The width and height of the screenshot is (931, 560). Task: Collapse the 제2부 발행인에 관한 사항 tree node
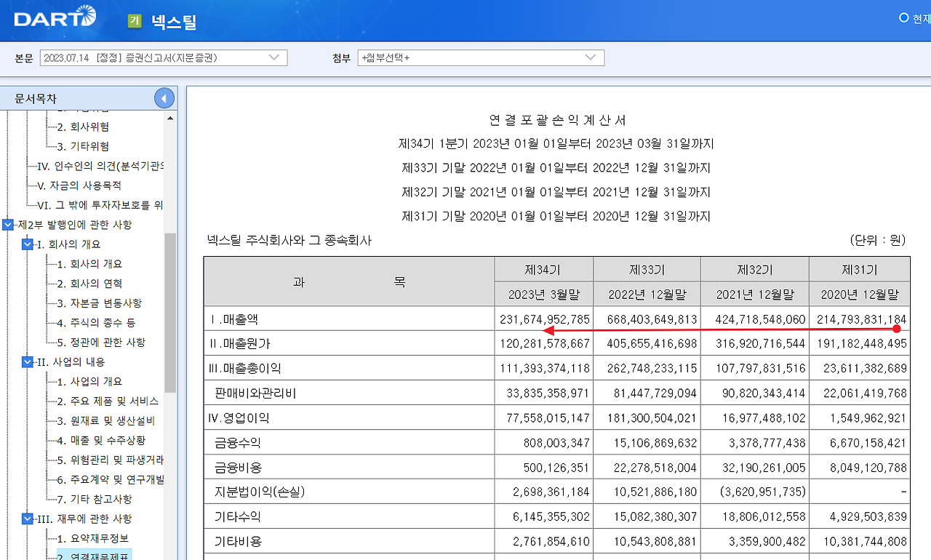[x=7, y=225]
